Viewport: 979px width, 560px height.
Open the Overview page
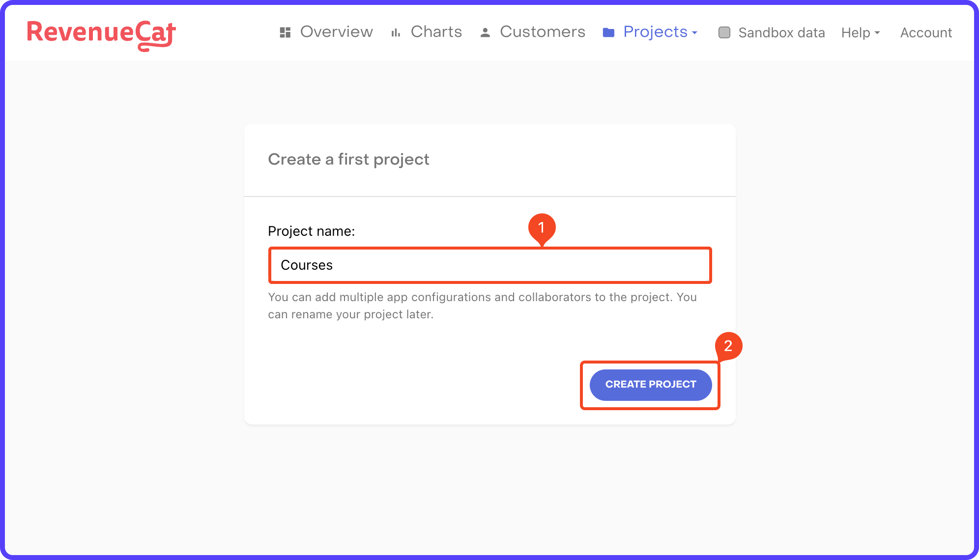tap(336, 32)
